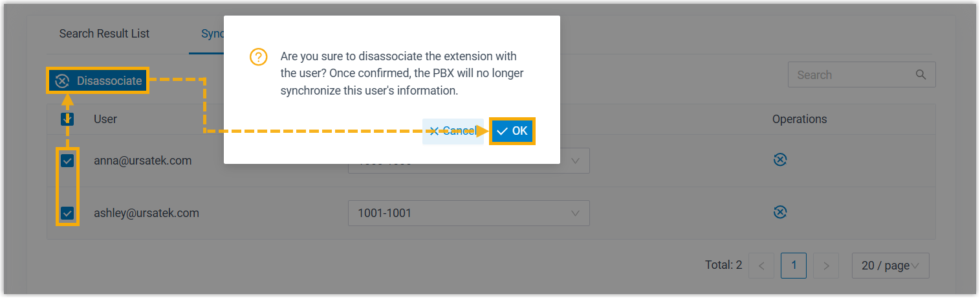Click the question mark warning icon
980x298 pixels.
click(x=258, y=57)
